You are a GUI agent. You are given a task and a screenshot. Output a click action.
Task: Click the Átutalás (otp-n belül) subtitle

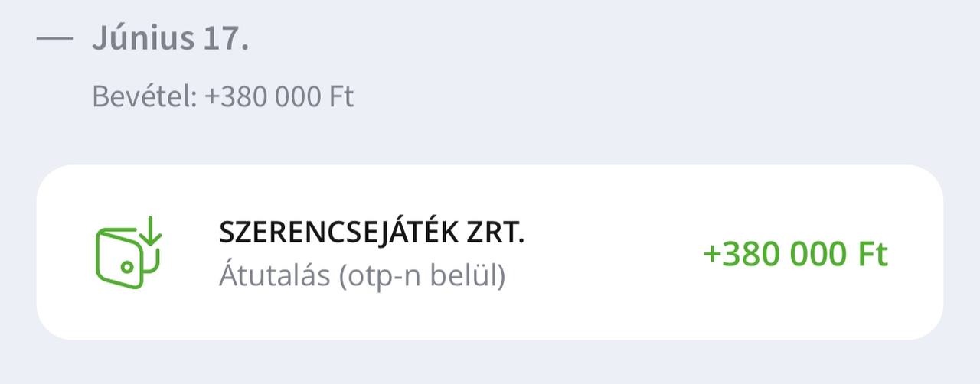pos(362,275)
